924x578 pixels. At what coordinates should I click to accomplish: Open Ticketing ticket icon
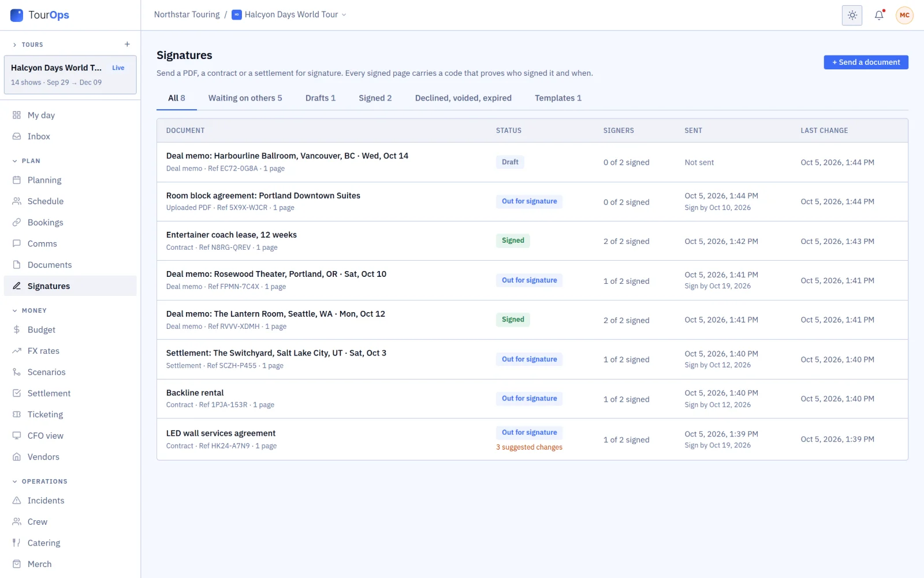[x=17, y=414]
